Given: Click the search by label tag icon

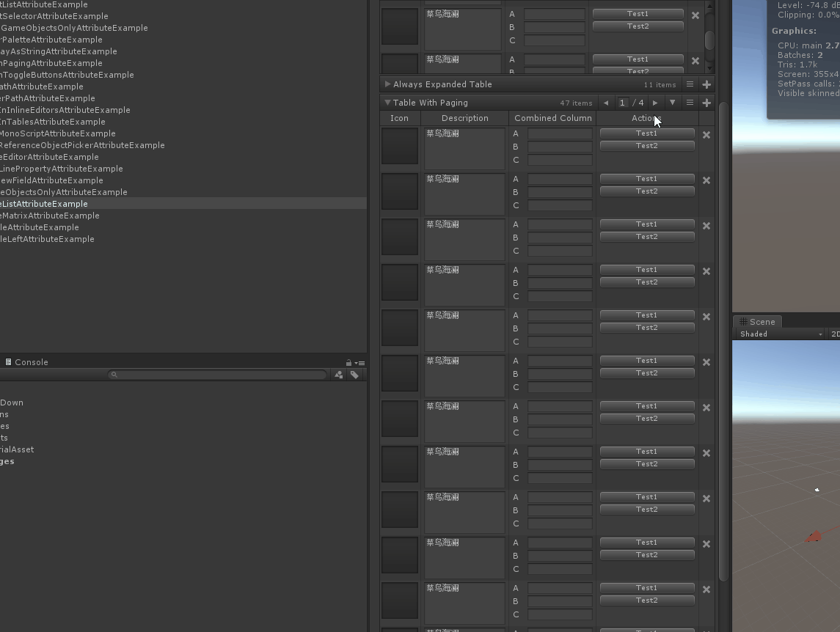Looking at the screenshot, I should tap(354, 375).
